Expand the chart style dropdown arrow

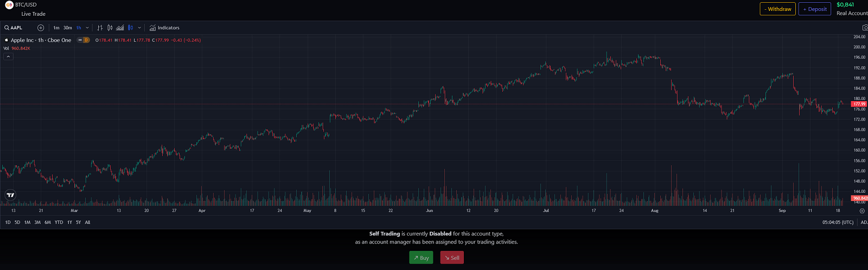pyautogui.click(x=139, y=28)
